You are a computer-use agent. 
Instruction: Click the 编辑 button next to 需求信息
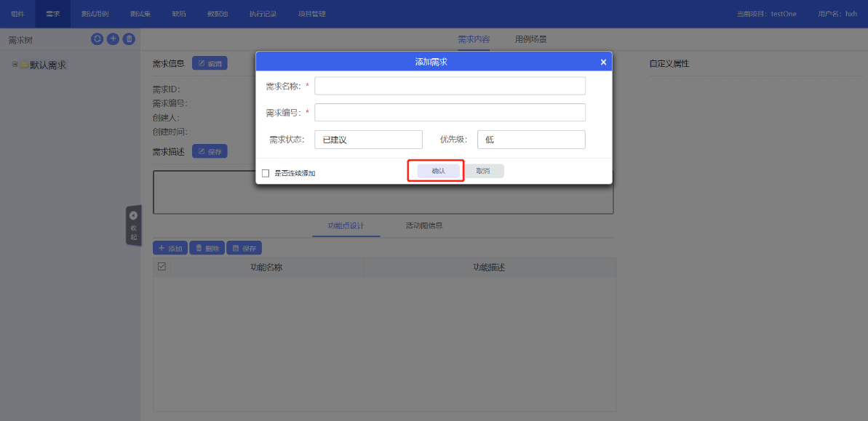click(210, 63)
